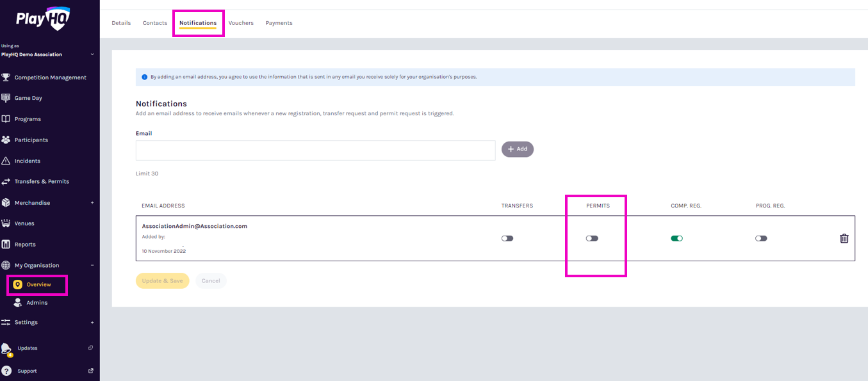Image resolution: width=868 pixels, height=381 pixels.
Task: Expand the Merchandise menu plus sign
Action: pos(92,203)
